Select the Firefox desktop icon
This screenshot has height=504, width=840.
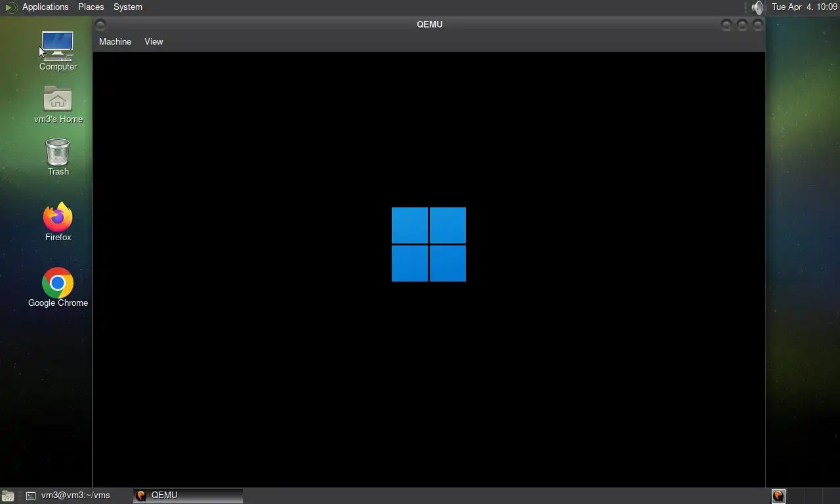[58, 222]
